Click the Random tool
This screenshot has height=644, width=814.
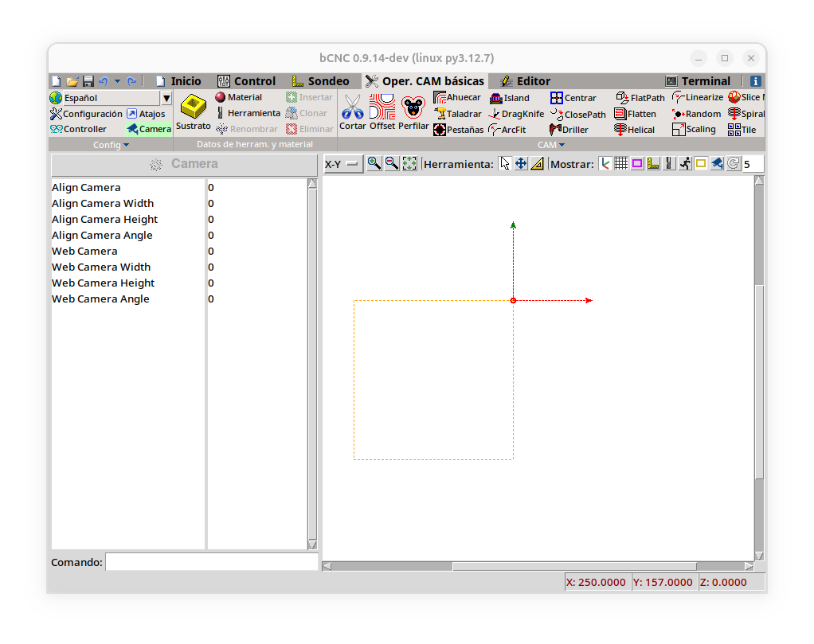(x=696, y=114)
